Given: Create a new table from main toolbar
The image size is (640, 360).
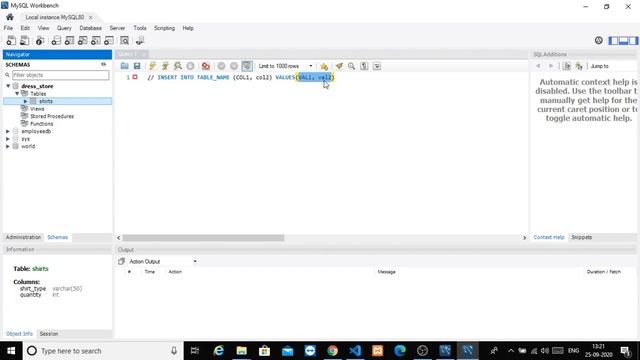Looking at the screenshot, I should [x=69, y=40].
